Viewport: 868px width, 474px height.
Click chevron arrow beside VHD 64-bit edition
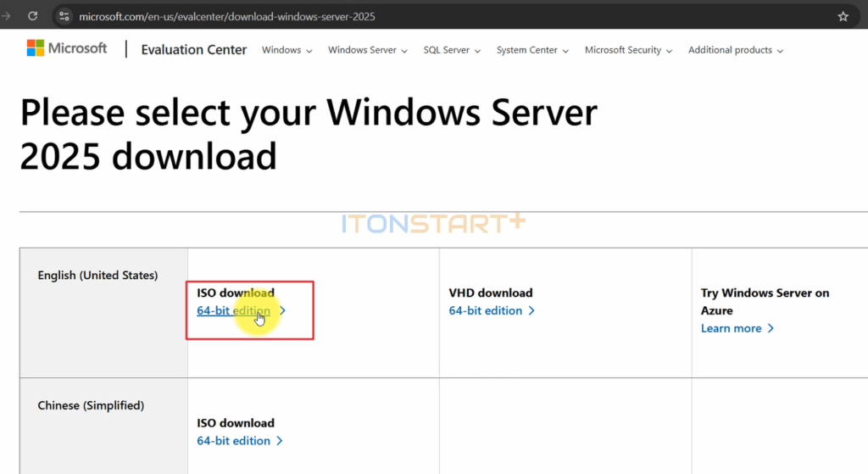click(x=532, y=311)
